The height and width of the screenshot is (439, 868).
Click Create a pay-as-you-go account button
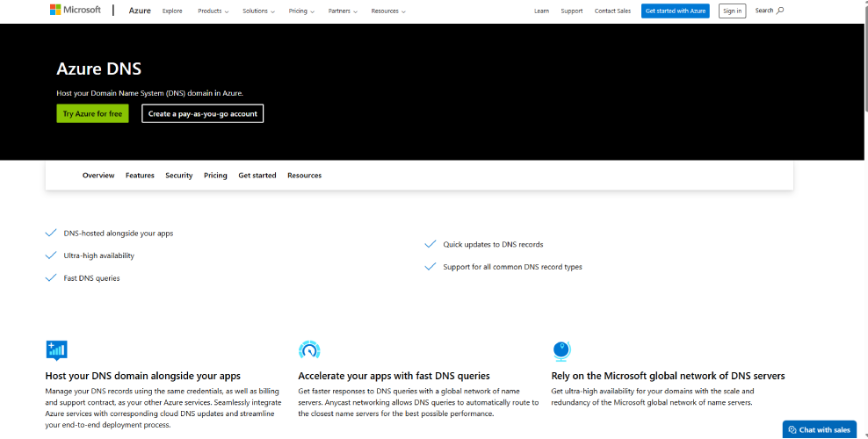202,113
